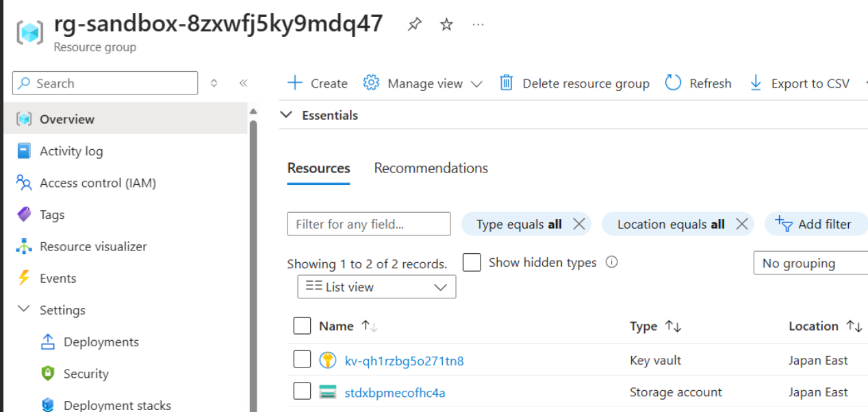Screen dimensions: 868x412
Task: Mark resource group as favorite with star
Action: pos(446,25)
